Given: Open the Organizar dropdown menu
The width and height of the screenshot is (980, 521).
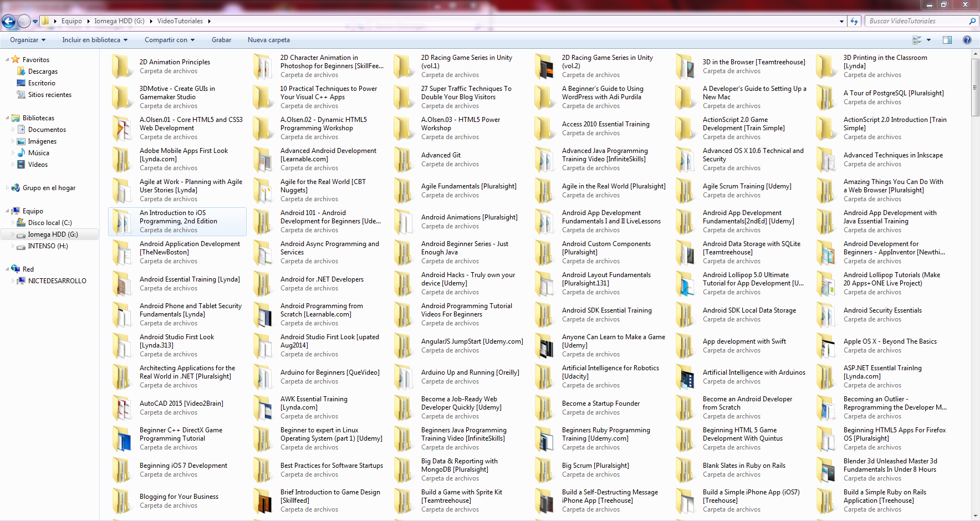Looking at the screenshot, I should click(27, 40).
